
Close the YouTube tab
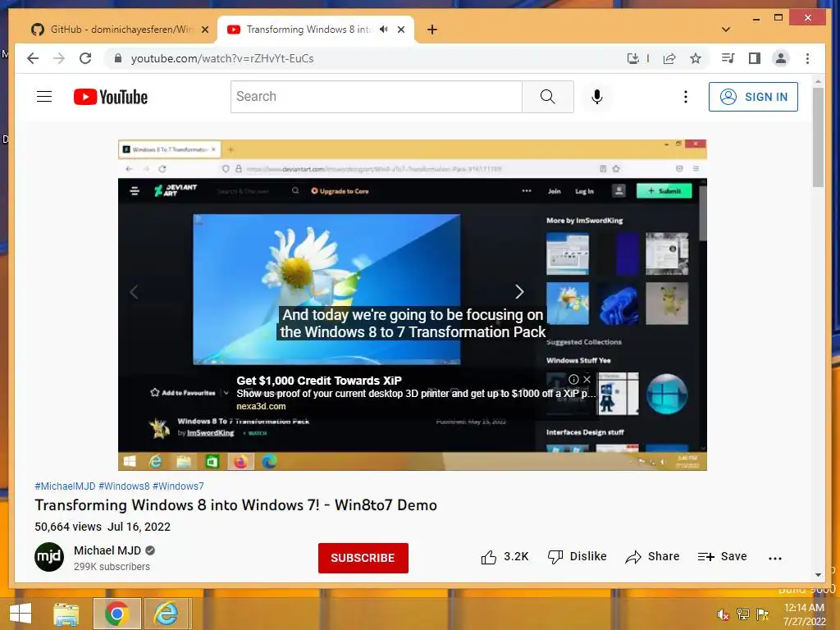[x=400, y=30]
